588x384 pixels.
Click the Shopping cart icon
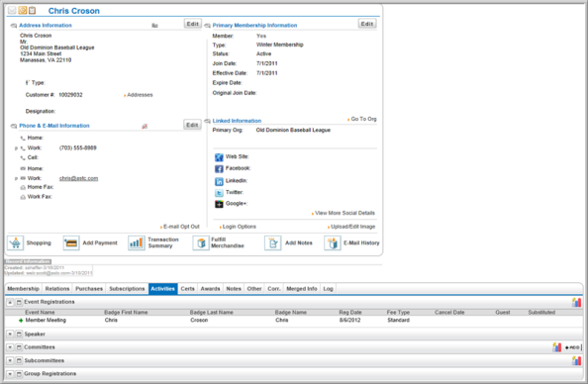[x=16, y=243]
